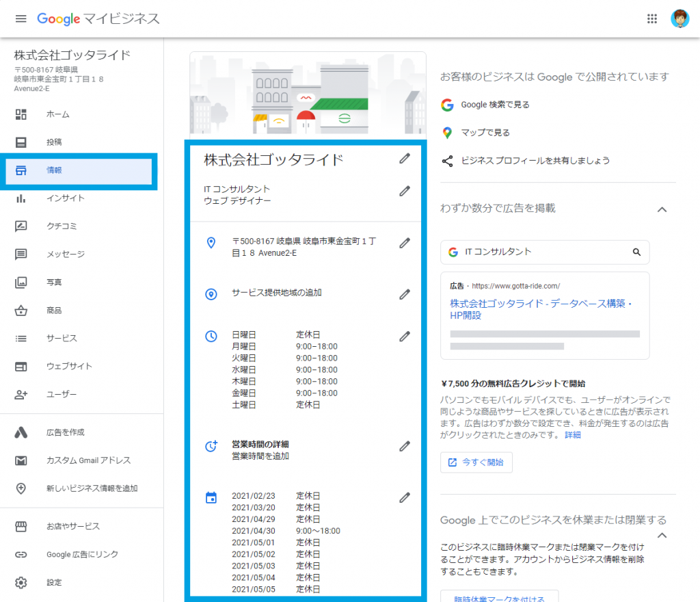Click the マップで見る link
Screen dimensions: 700x602
(485, 133)
